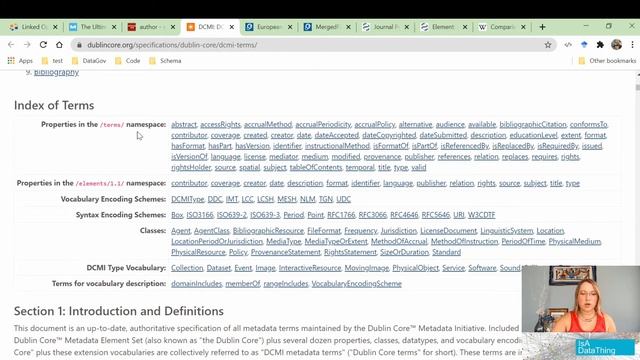This screenshot has height=360, width=640.
Task: Close the DCMI tab
Action: 232,27
